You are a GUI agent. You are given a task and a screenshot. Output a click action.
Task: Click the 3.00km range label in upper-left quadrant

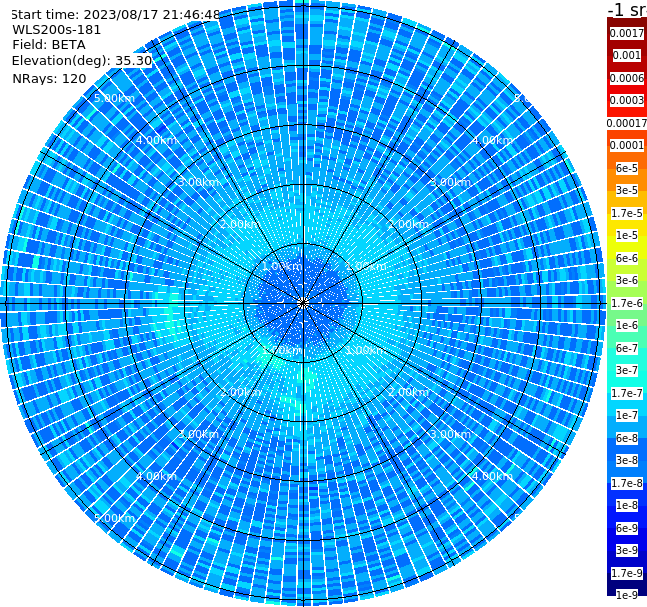click(198, 182)
